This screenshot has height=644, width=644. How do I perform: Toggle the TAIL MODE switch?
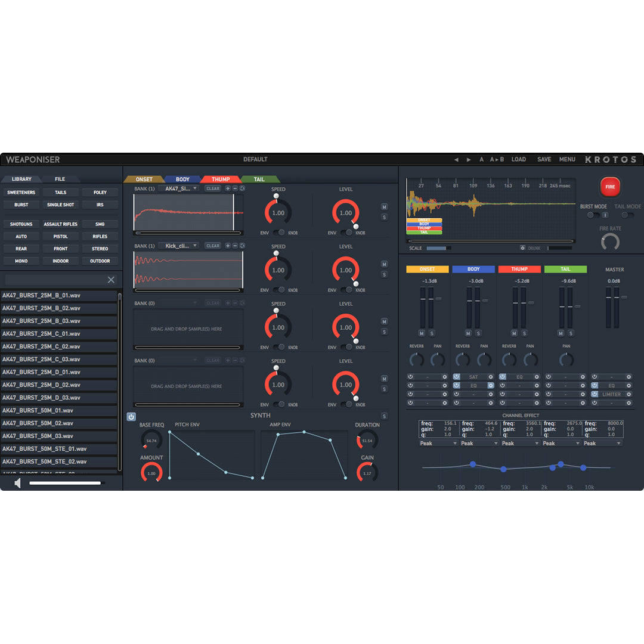tap(627, 215)
